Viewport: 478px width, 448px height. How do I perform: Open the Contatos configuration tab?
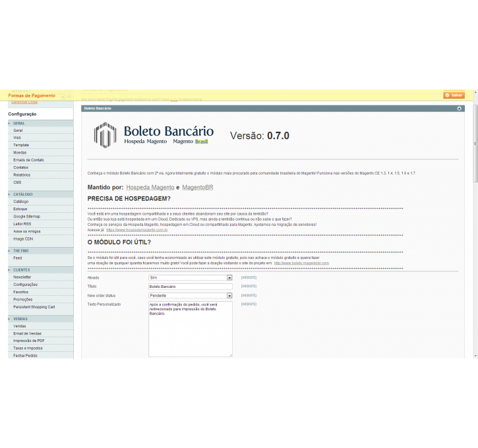click(40, 167)
